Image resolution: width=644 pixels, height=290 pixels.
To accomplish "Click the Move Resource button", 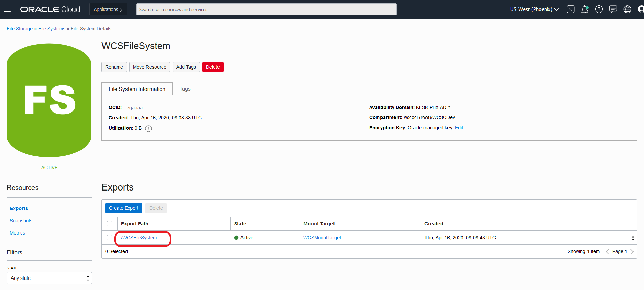I will click(x=149, y=67).
